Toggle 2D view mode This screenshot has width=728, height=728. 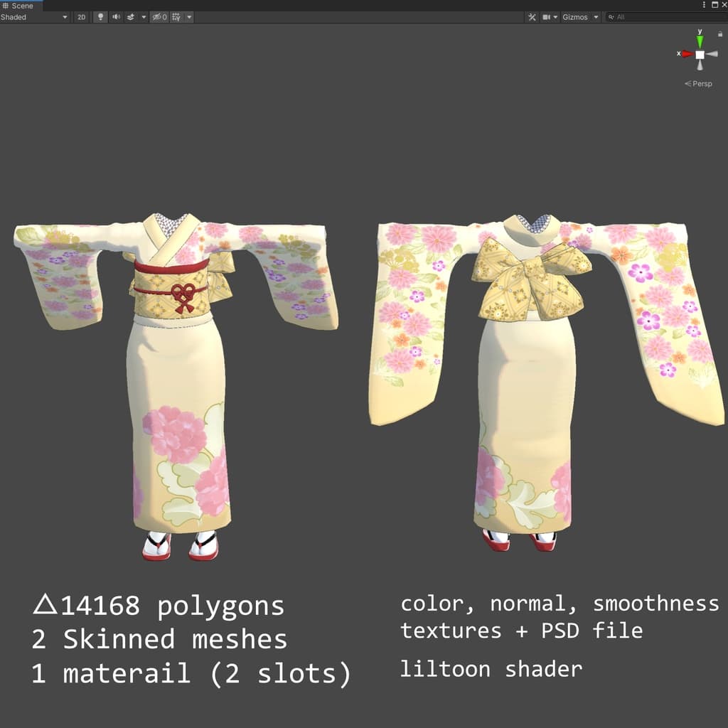pos(81,17)
